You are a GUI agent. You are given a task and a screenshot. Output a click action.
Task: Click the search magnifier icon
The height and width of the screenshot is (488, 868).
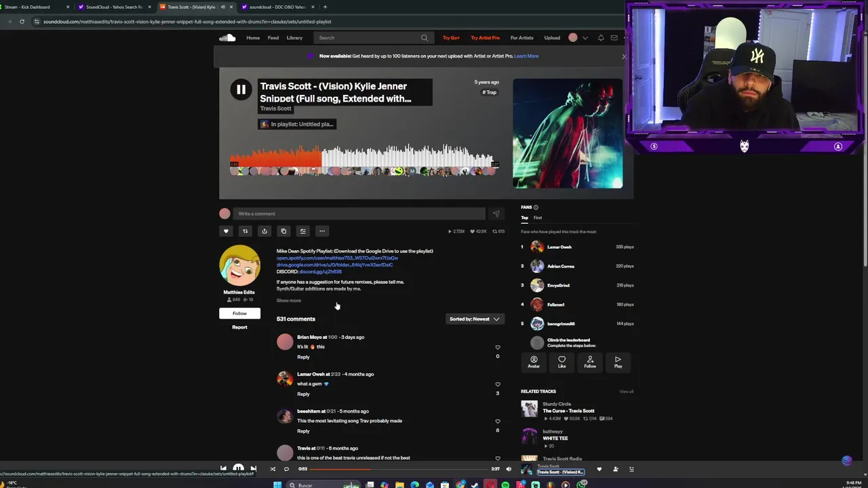425,38
